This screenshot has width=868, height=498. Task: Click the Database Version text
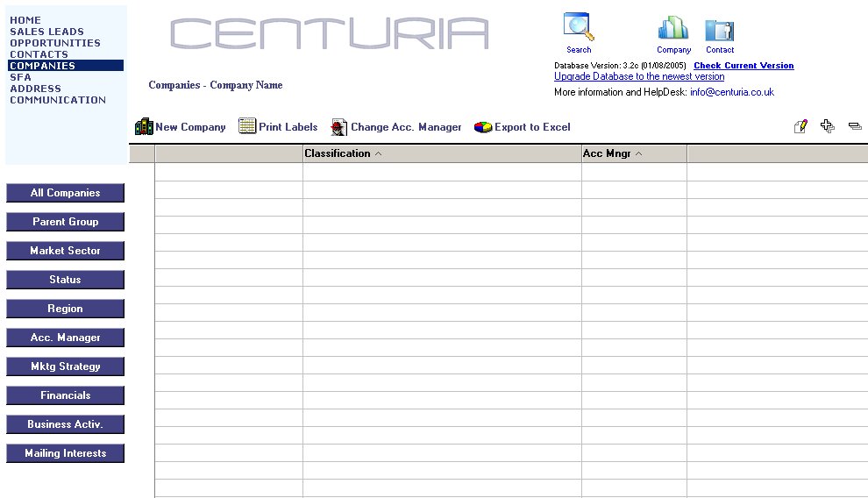click(620, 65)
